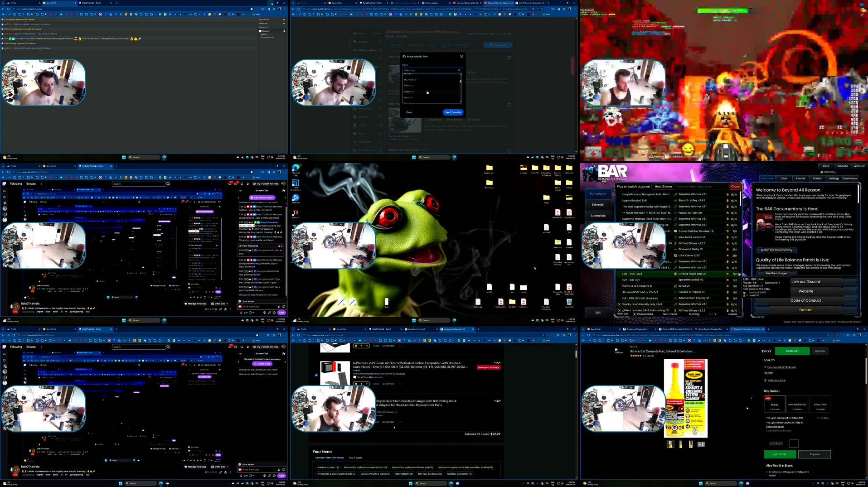Click the Create a Clip button in Twitch chat
This screenshot has height=487, width=868.
pyautogui.click(x=263, y=363)
